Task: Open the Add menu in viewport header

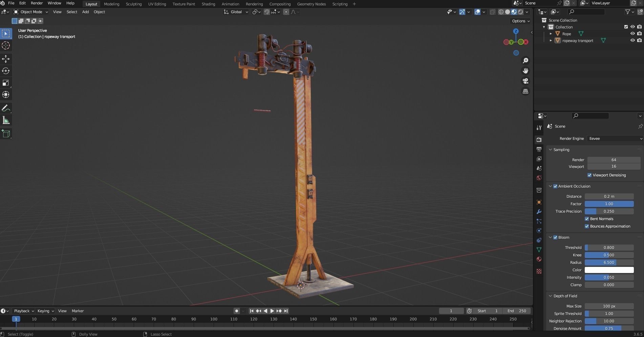Action: tap(85, 12)
